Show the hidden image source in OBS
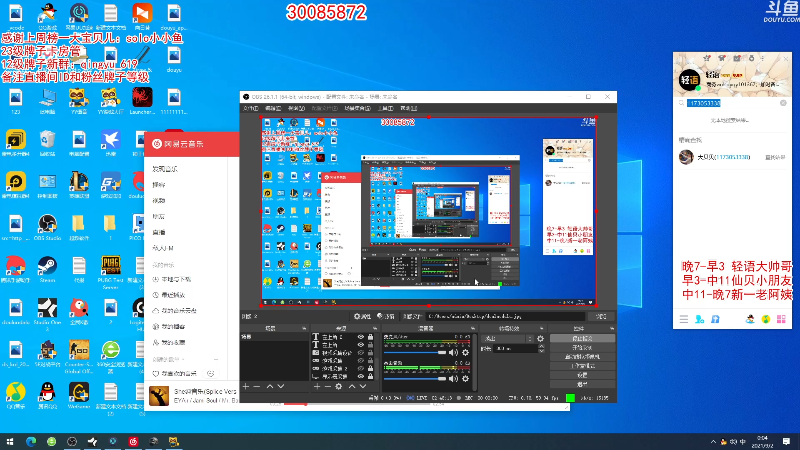 coord(361,353)
